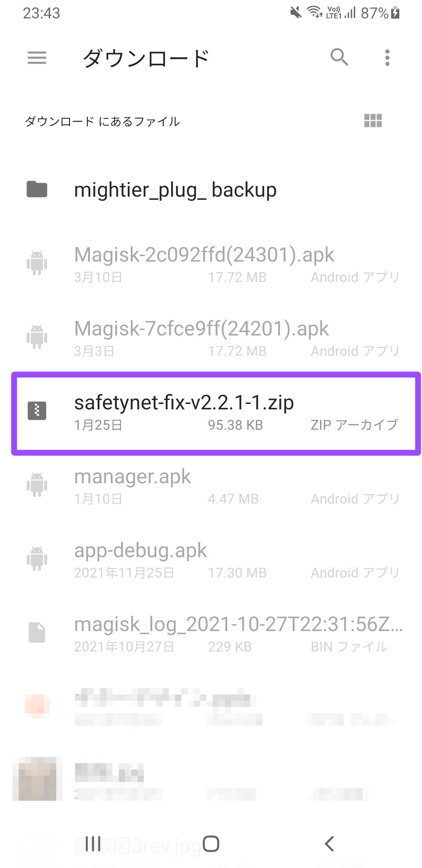
Task: Tap Android icon beside manager.apk
Action: (37, 485)
